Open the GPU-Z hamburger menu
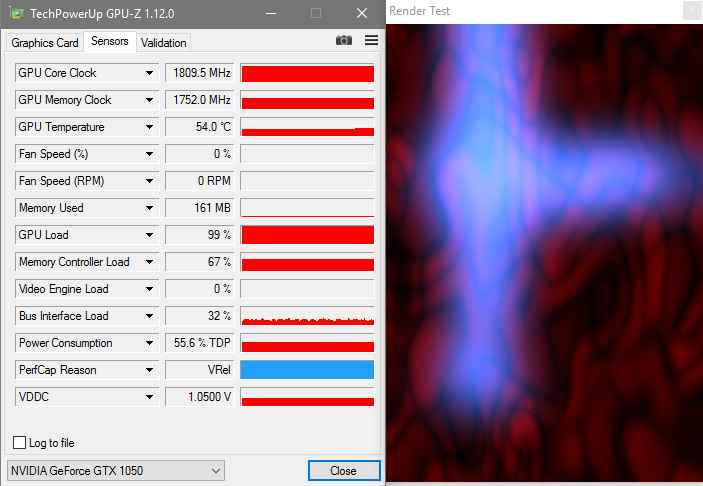Viewport: 703px width, 486px height. pyautogui.click(x=371, y=40)
